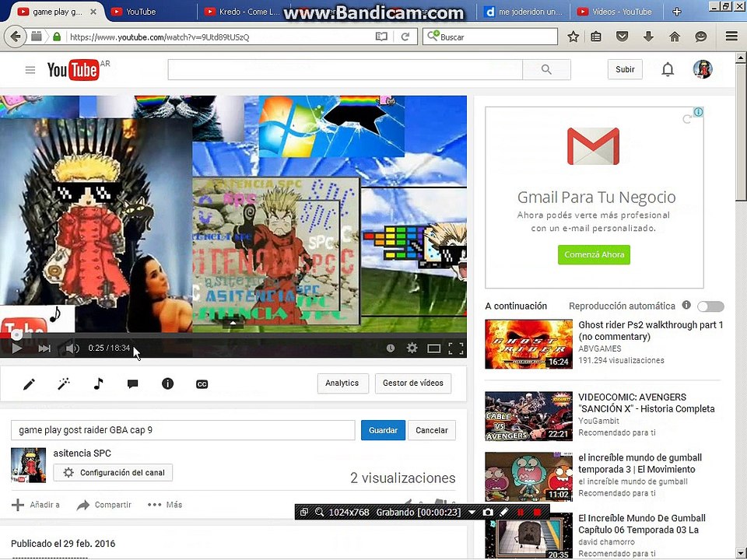Open the CC subtitles tool
Viewport: 747px width, 560px height.
point(202,383)
